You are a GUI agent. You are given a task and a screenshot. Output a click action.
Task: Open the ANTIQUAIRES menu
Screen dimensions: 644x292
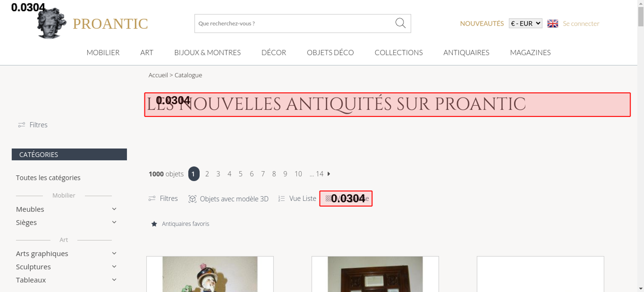coord(466,52)
